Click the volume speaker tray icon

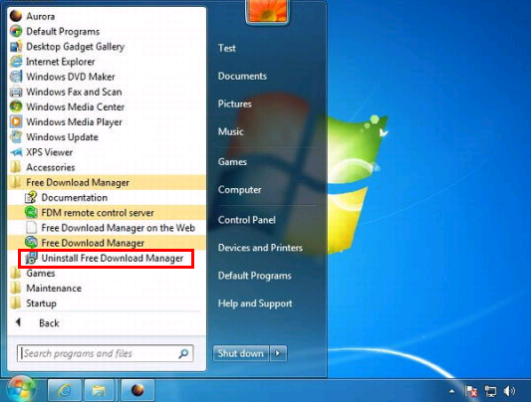509,391
